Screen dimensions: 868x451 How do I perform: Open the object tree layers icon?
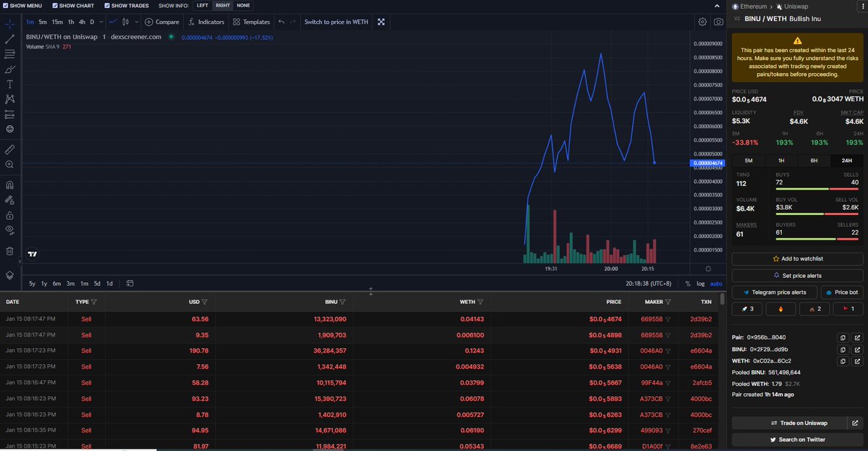pyautogui.click(x=10, y=275)
